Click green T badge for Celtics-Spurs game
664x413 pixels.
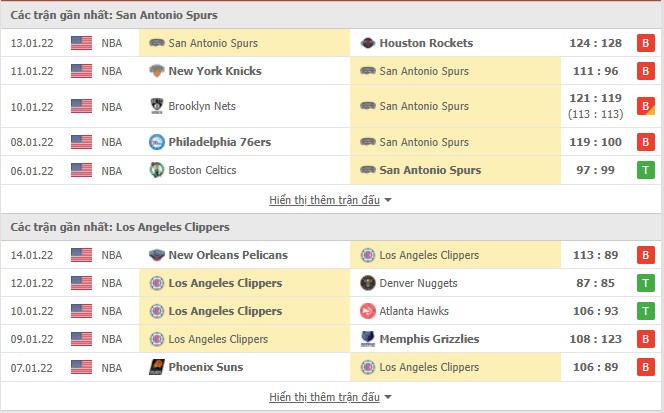(x=646, y=170)
